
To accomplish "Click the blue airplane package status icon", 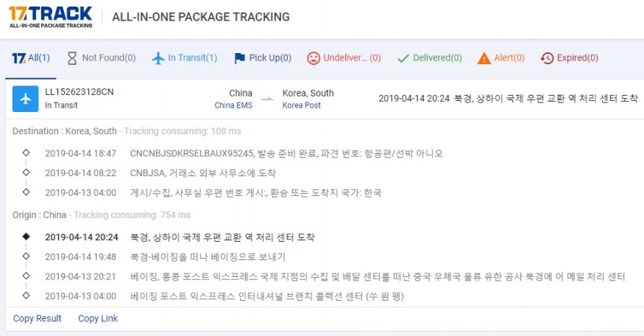I will click(26, 99).
